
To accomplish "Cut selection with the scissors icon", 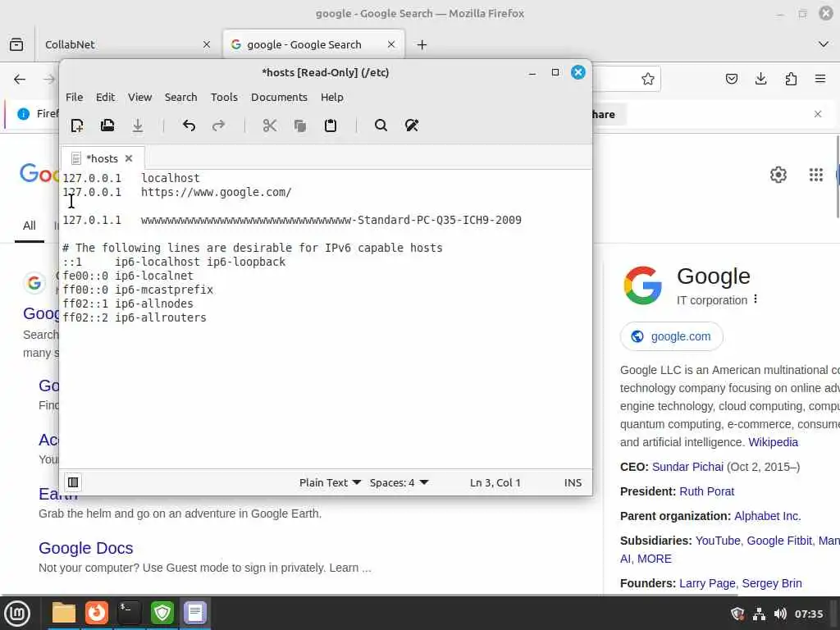I will (269, 126).
